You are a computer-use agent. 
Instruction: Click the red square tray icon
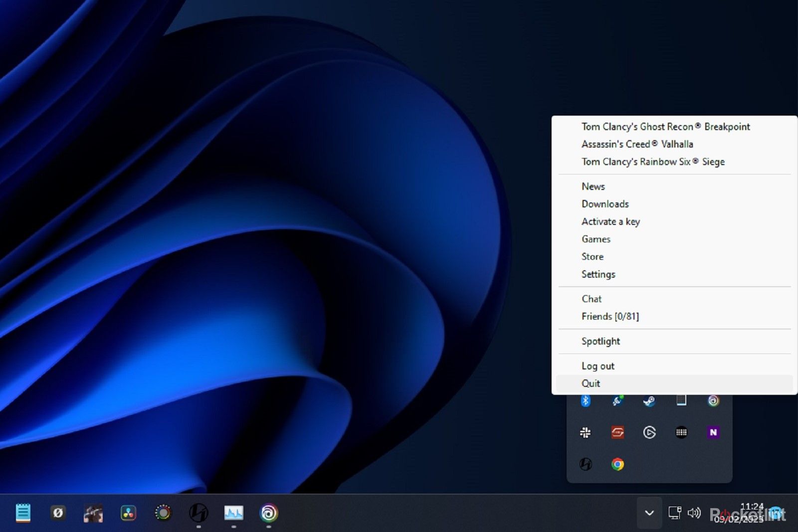[617, 432]
